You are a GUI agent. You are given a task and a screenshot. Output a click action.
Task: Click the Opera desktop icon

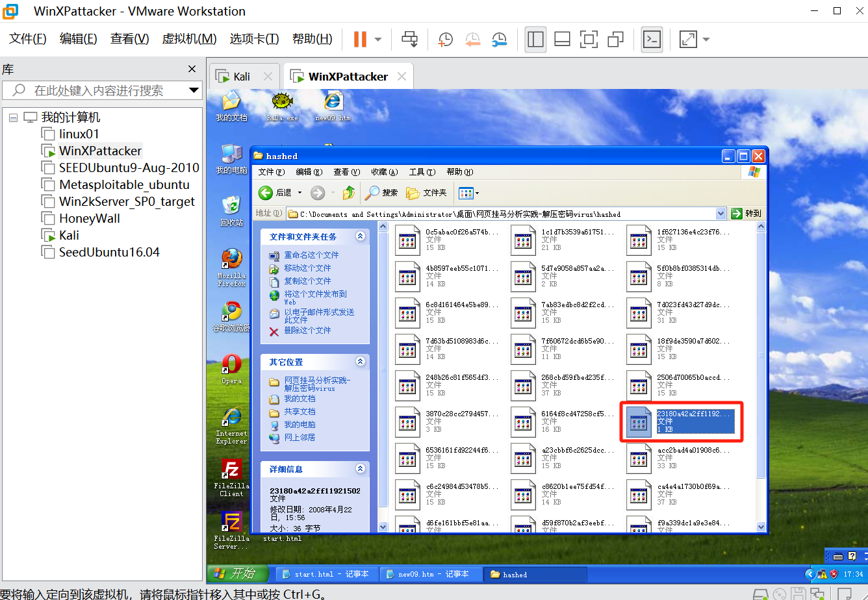coord(231,369)
